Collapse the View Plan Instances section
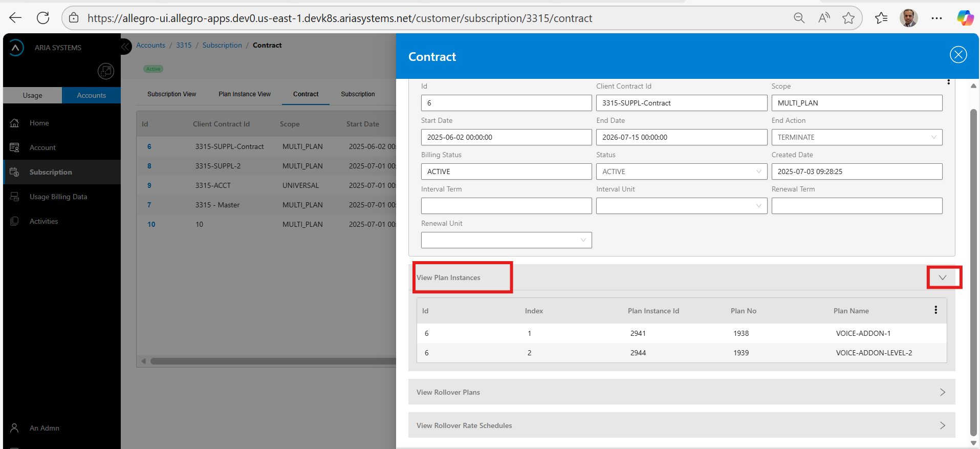The width and height of the screenshot is (980, 449). [x=943, y=277]
